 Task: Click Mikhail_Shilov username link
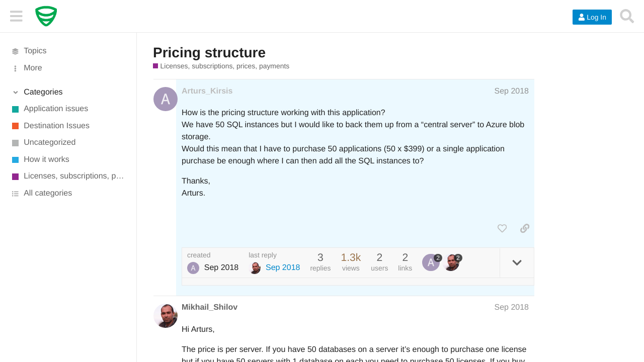pyautogui.click(x=209, y=307)
